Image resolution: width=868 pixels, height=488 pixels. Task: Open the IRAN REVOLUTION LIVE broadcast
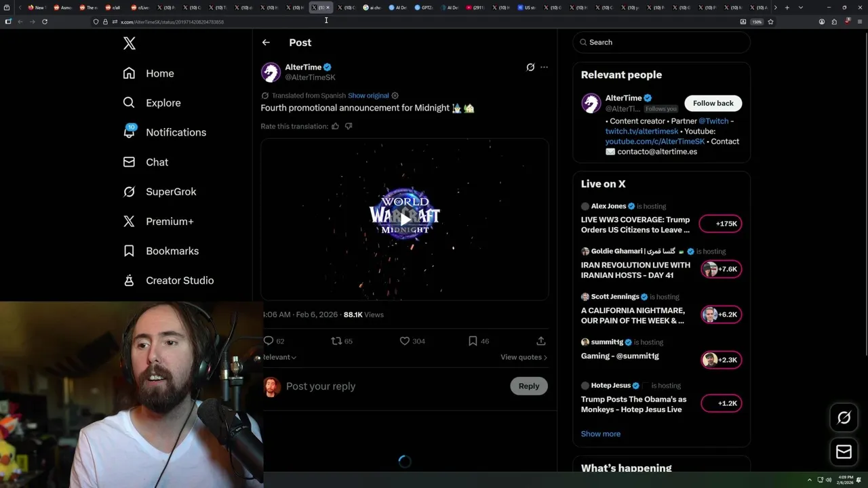click(x=635, y=270)
